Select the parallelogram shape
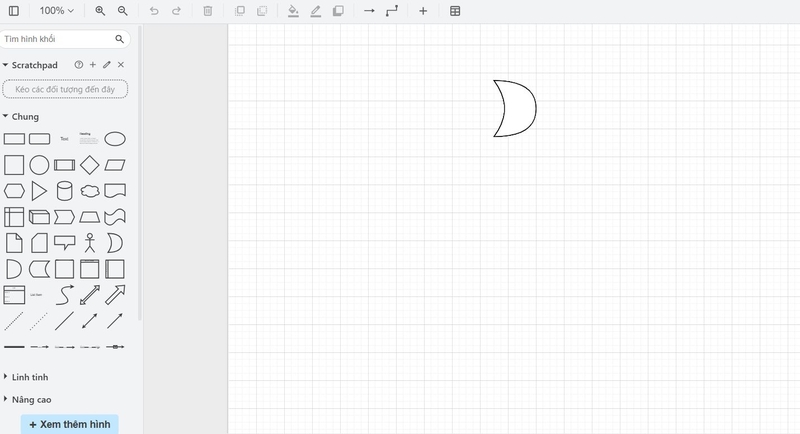 [115, 165]
